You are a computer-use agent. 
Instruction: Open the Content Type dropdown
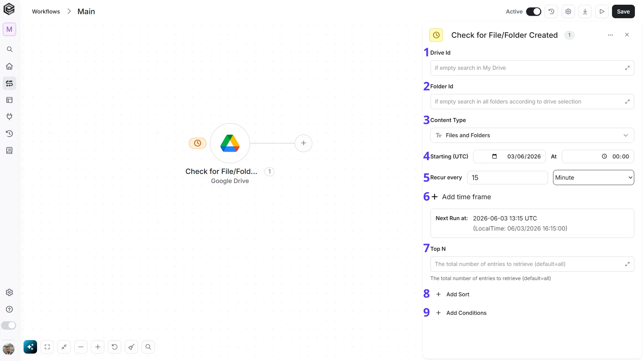click(x=532, y=135)
